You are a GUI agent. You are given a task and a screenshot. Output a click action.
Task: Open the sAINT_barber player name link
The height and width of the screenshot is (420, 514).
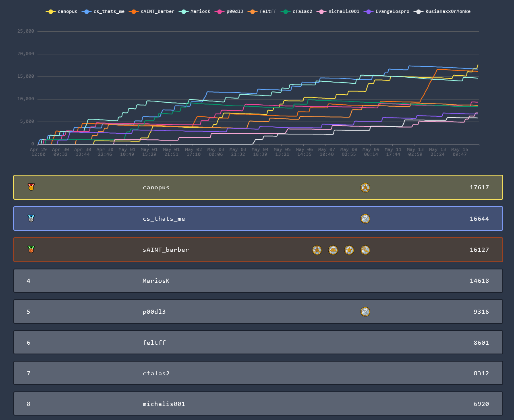click(x=166, y=250)
